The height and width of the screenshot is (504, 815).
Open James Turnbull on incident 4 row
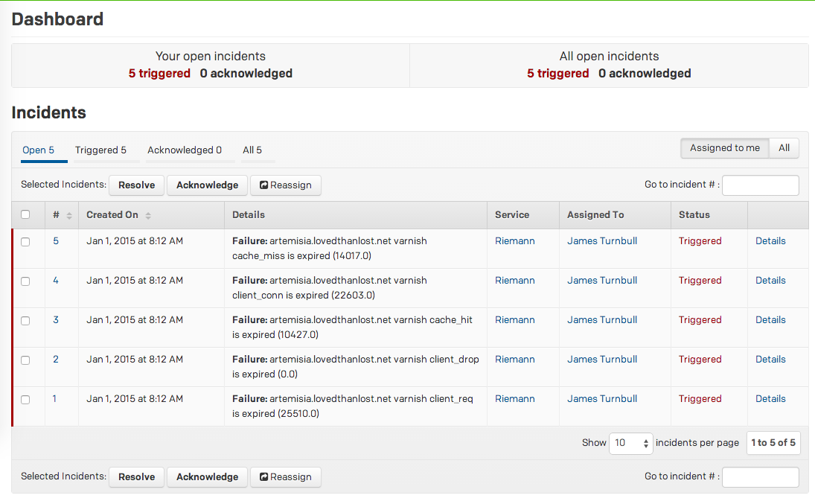pyautogui.click(x=602, y=281)
